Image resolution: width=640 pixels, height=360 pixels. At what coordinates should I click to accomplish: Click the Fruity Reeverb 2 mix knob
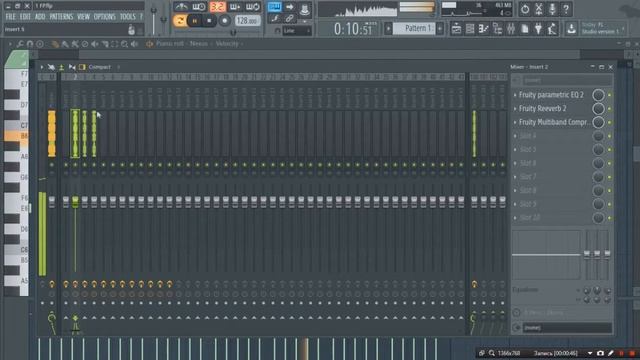(598, 109)
